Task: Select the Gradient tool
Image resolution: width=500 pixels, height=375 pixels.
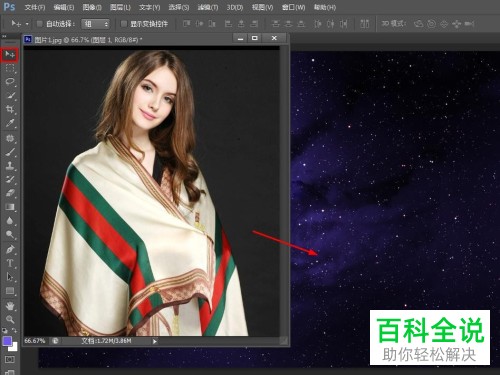Action: tap(10, 207)
